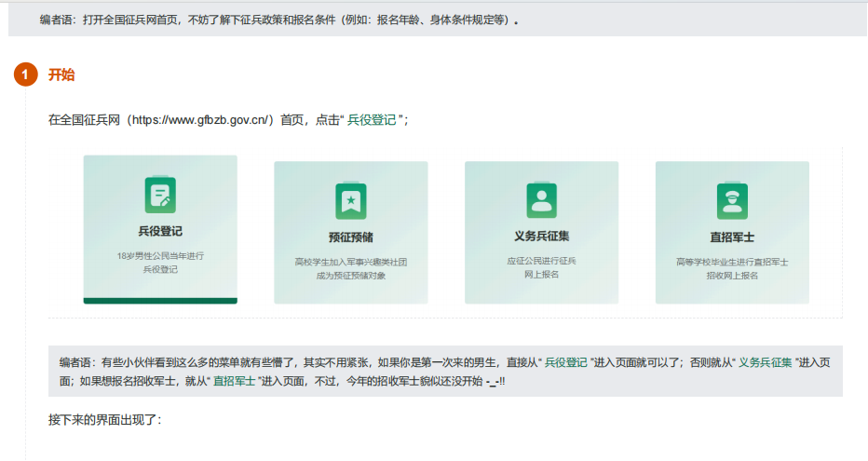This screenshot has width=868, height=461.
Task: Click the 义务兵征集 person icon
Action: pos(541,198)
